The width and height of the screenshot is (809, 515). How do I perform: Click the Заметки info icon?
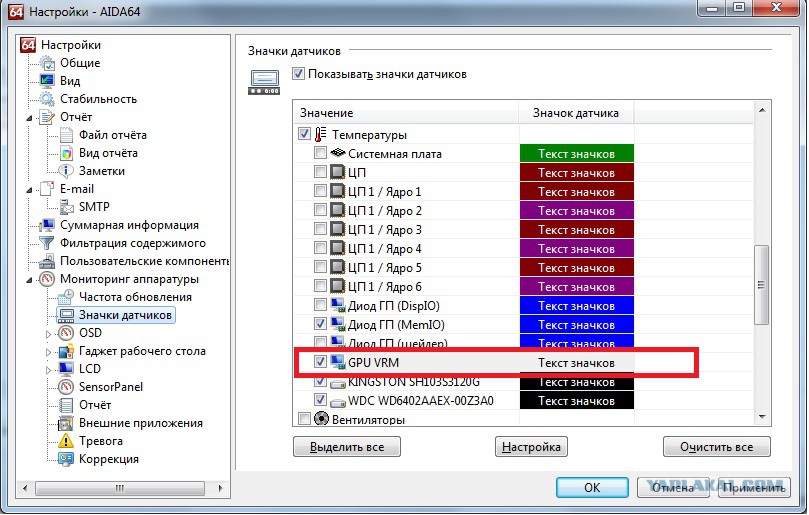pyautogui.click(x=66, y=171)
